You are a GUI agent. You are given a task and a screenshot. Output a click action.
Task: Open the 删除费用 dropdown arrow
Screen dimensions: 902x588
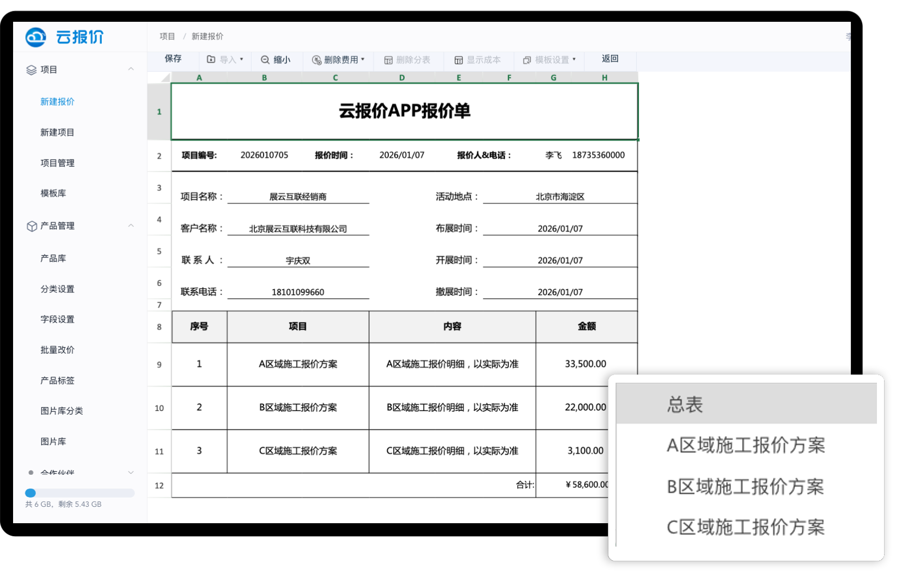click(x=363, y=59)
